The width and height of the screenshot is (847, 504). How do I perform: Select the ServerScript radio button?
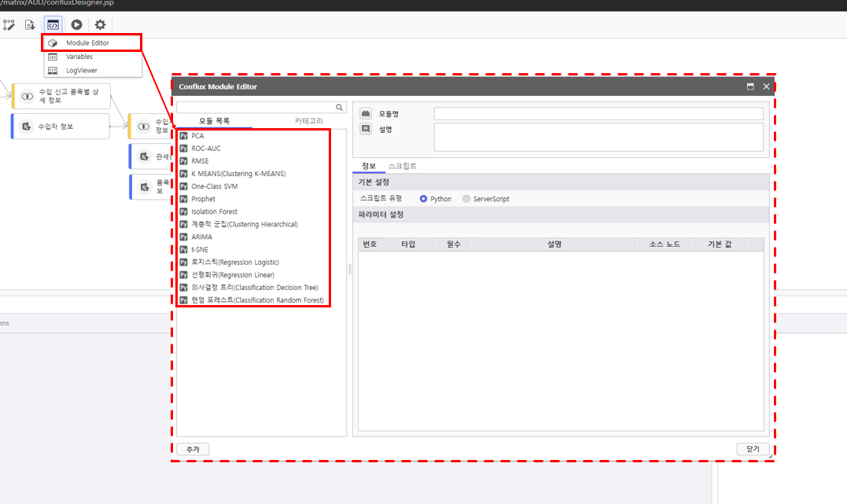pyautogui.click(x=466, y=199)
